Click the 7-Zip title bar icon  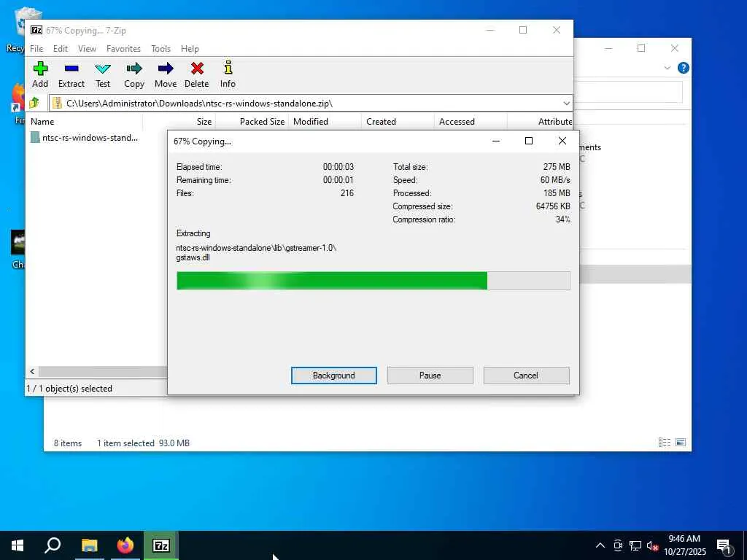[x=36, y=30]
